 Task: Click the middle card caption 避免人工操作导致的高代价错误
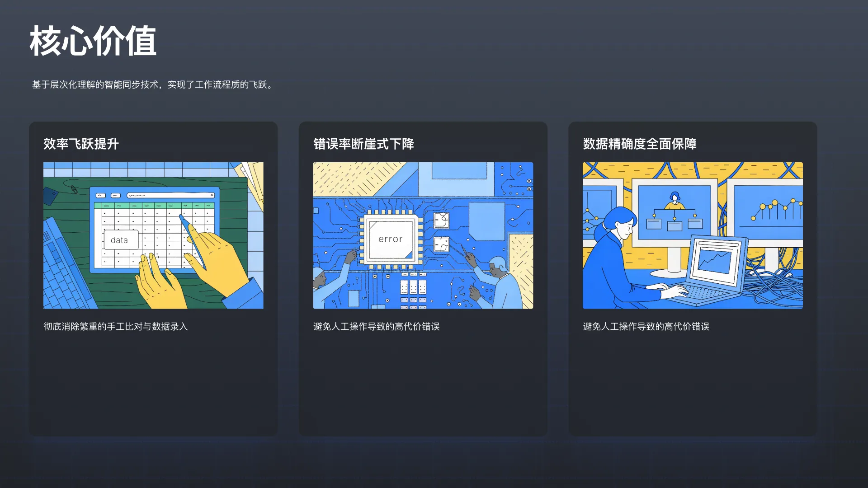click(x=376, y=326)
